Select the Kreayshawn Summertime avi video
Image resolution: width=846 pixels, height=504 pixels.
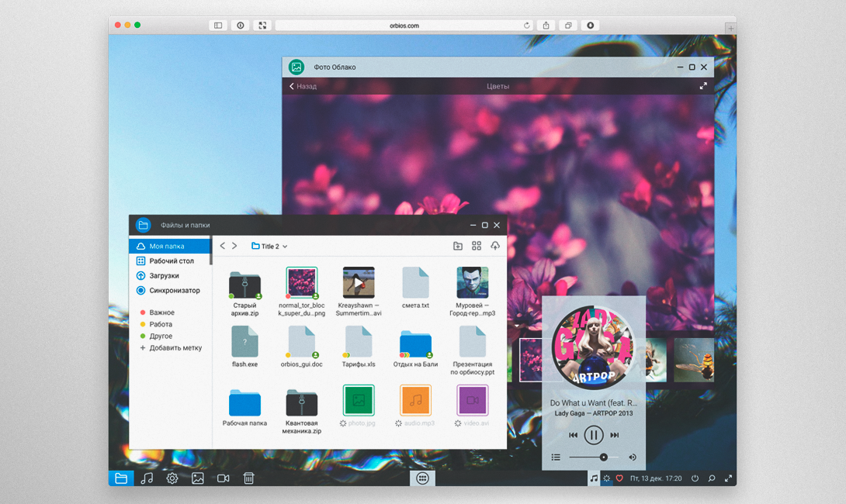(x=359, y=292)
